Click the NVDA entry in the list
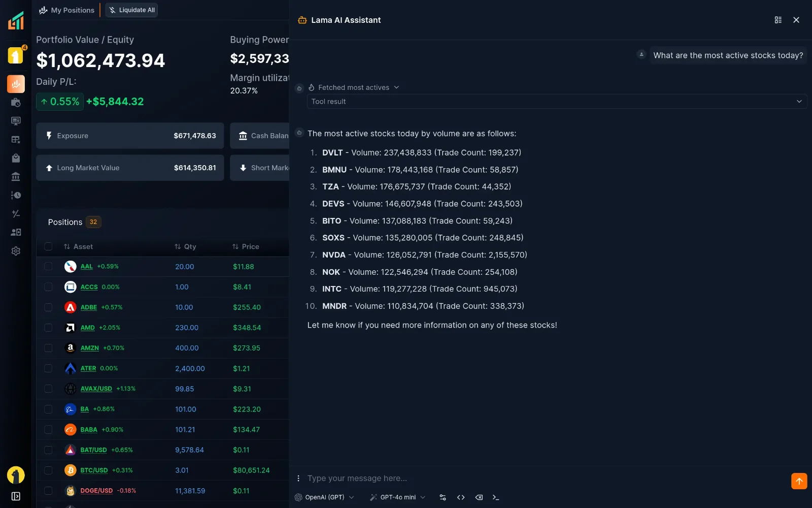Image resolution: width=812 pixels, height=508 pixels. pos(425,255)
